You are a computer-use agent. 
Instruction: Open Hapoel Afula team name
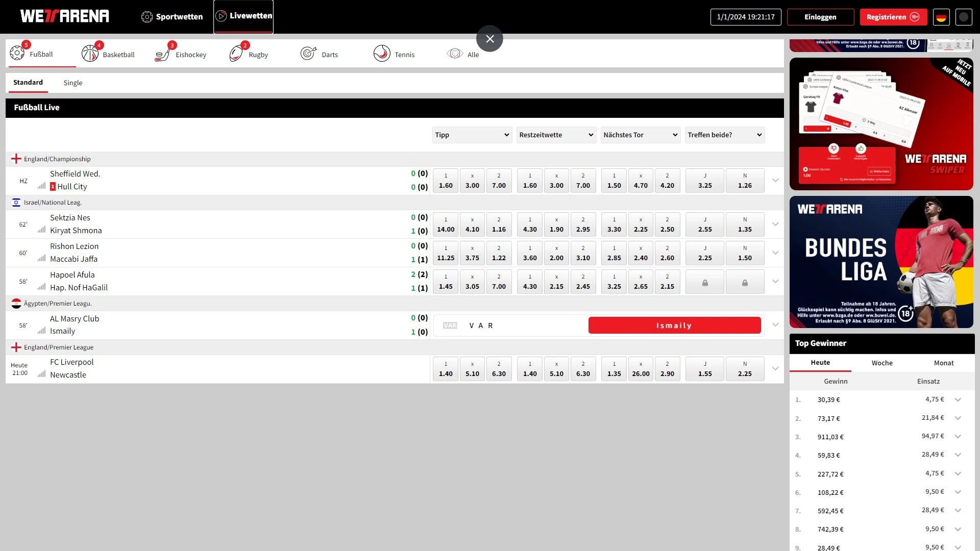(x=72, y=274)
